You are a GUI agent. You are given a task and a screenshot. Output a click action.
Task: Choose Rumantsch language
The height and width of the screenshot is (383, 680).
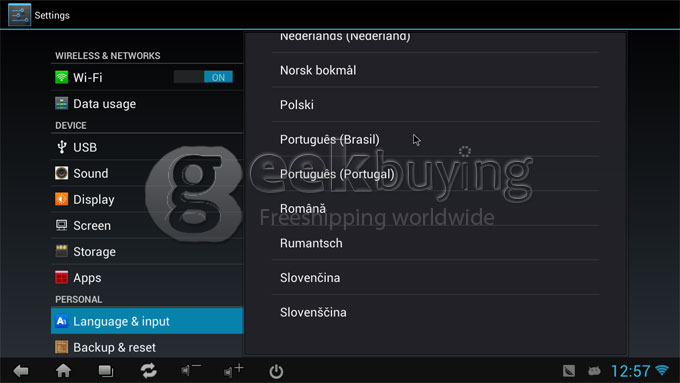pyautogui.click(x=436, y=243)
